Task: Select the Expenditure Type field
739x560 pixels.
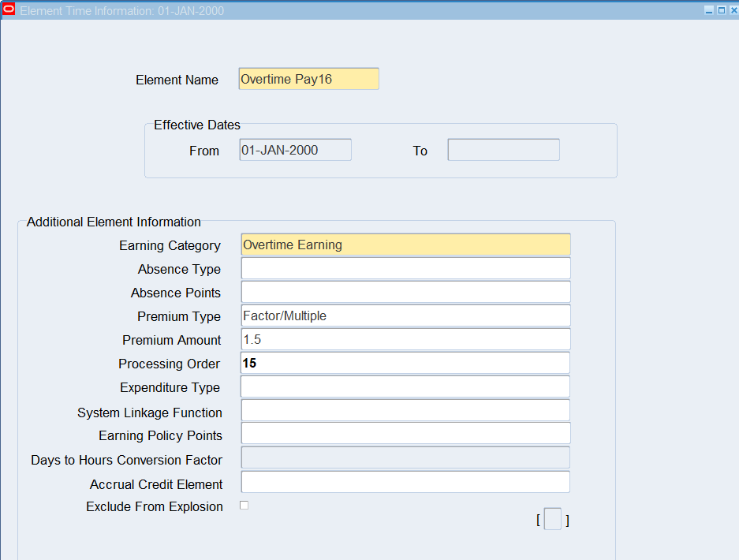Action: point(405,386)
